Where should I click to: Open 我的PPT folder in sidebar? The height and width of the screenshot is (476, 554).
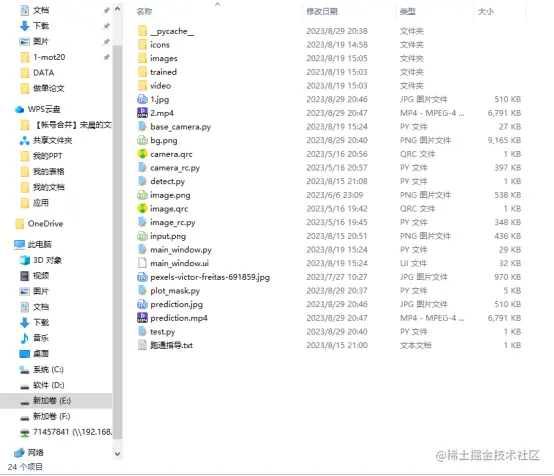click(48, 156)
